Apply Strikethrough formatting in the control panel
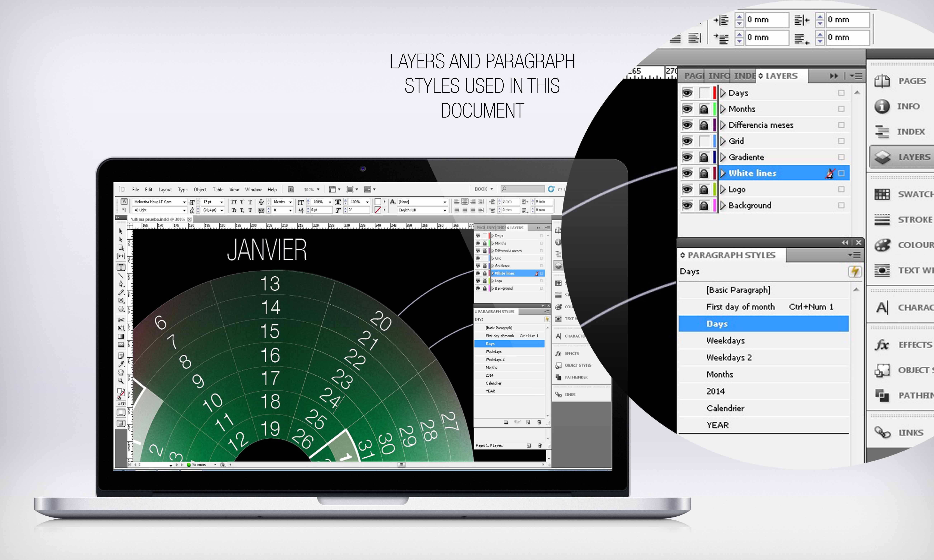The image size is (934, 560). click(x=250, y=210)
